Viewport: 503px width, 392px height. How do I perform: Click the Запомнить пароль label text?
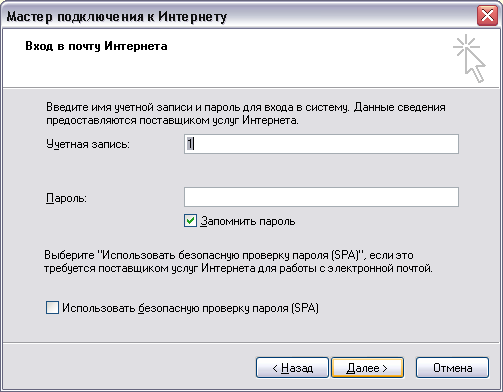tap(248, 221)
